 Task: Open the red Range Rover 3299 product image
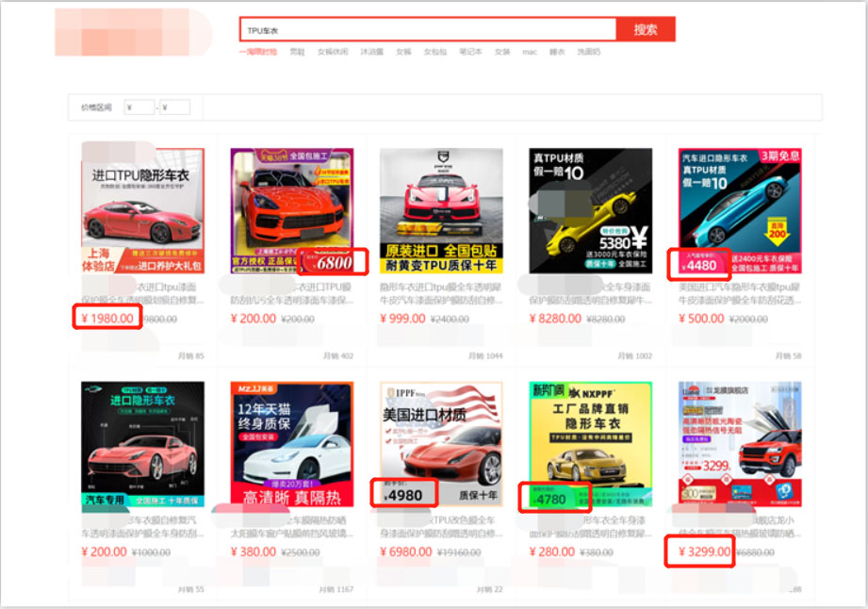(x=740, y=443)
